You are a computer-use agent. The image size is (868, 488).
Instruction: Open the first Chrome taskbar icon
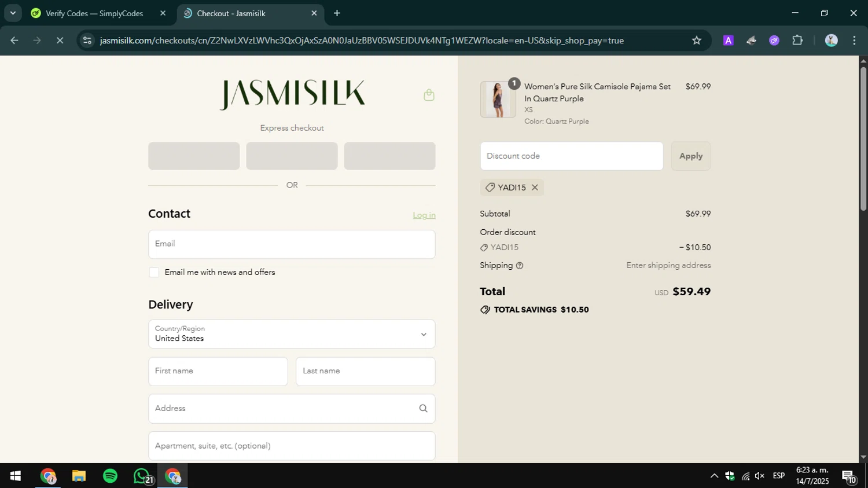tap(48, 476)
